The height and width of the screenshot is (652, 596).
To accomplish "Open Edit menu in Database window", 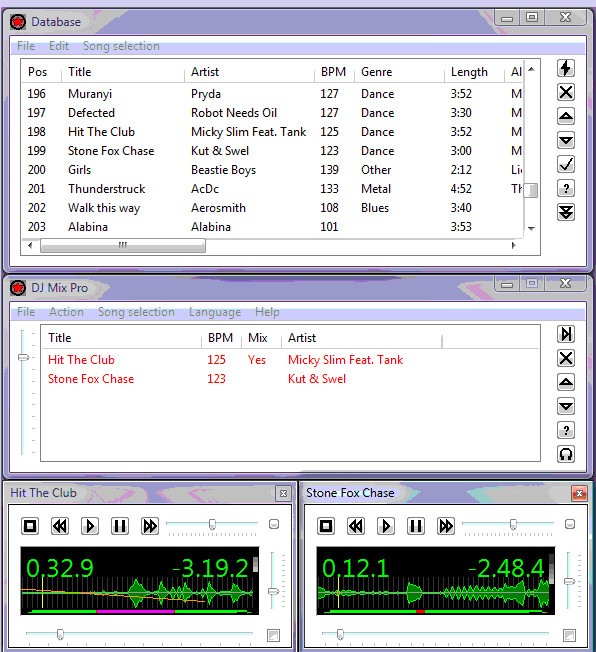I will pyautogui.click(x=59, y=46).
